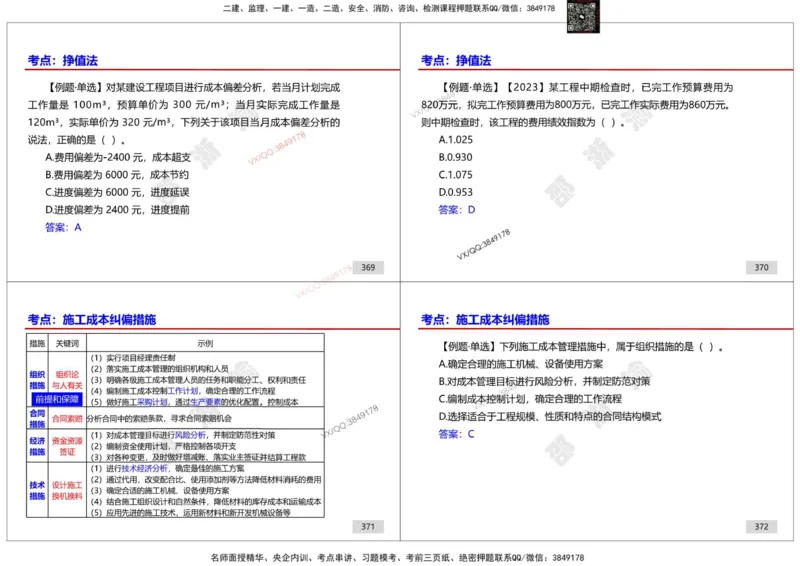800x566 pixels.
Task: Click row (5) 做好施工采购计划
Action: 194,402
